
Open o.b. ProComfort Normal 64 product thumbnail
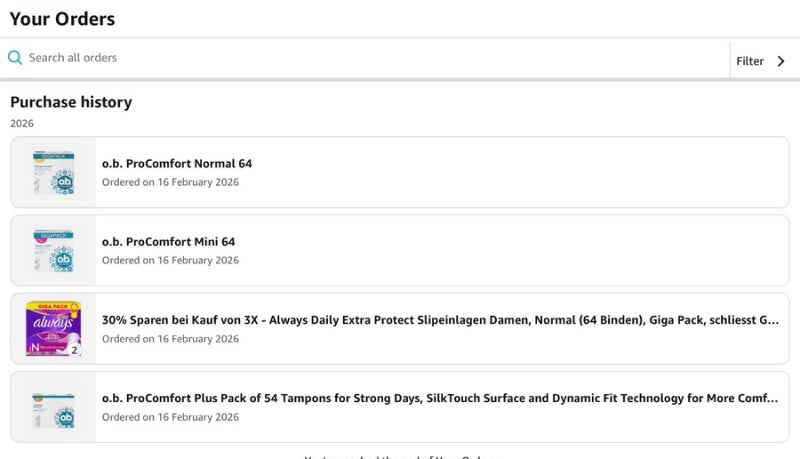(54, 172)
